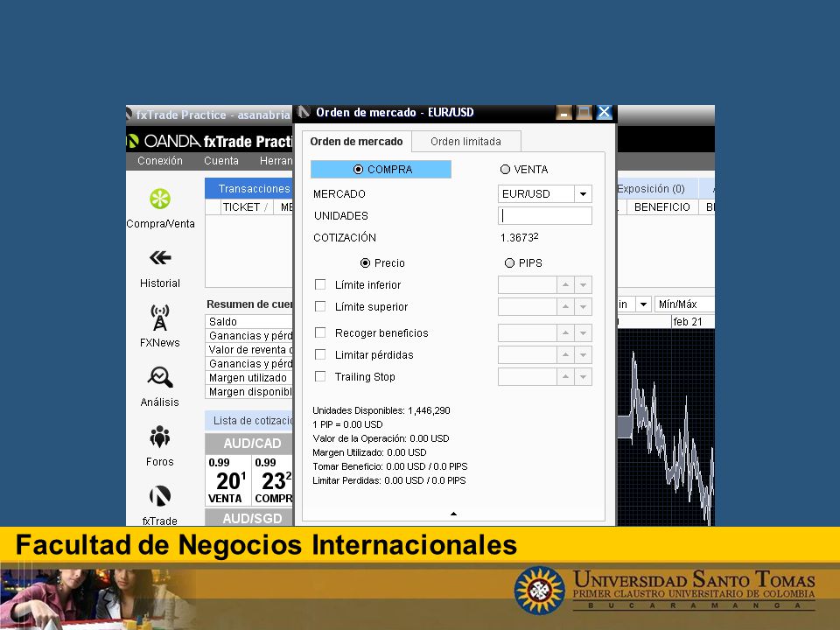Select the AUD/SGD pair header
Screen dimensions: 840x630
pos(249,518)
